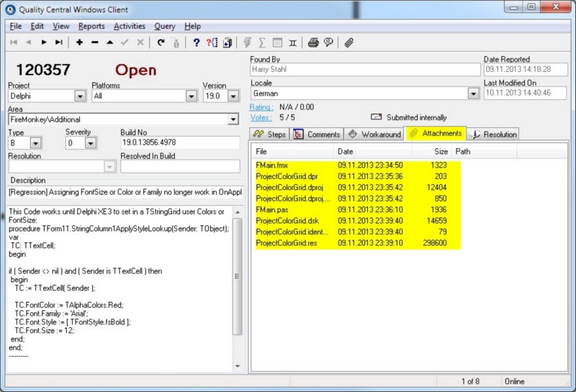Go to next record arrow
This screenshot has height=392, width=576.
pos(44,42)
